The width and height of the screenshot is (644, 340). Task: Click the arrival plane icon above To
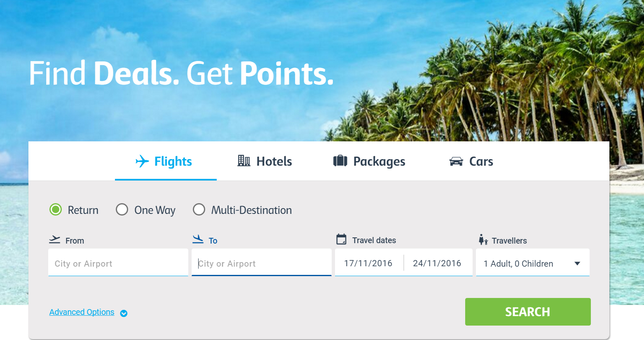[197, 238]
